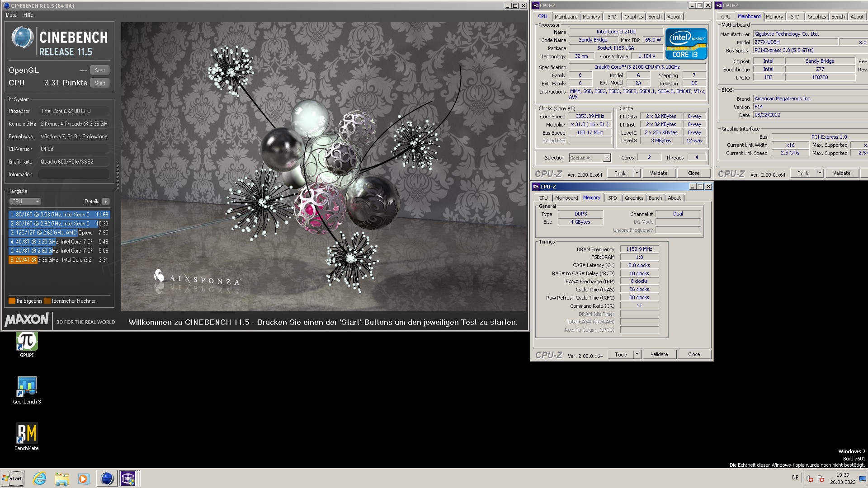The height and width of the screenshot is (488, 868).
Task: Open the GPUPI desktop shortcut
Action: (x=27, y=345)
